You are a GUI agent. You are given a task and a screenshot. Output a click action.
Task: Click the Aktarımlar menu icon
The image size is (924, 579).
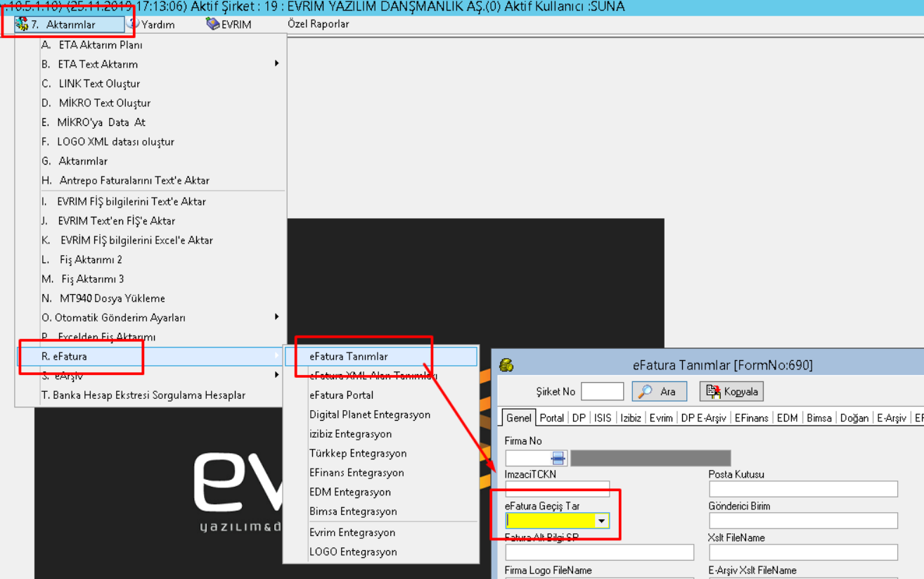[x=22, y=25]
